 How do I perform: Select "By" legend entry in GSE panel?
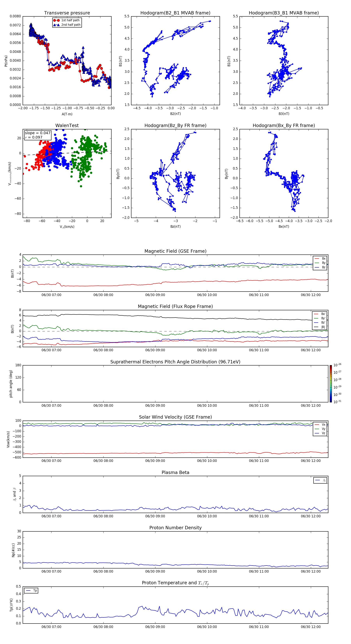click(x=320, y=263)
